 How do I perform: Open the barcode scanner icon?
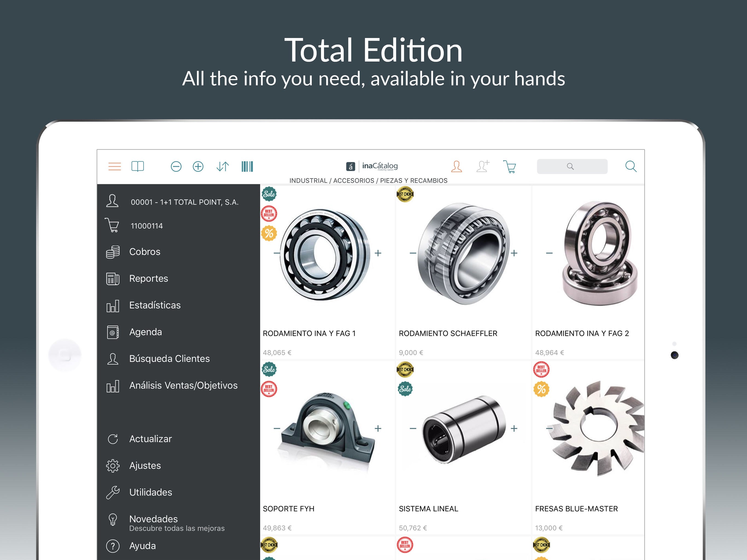(x=247, y=167)
